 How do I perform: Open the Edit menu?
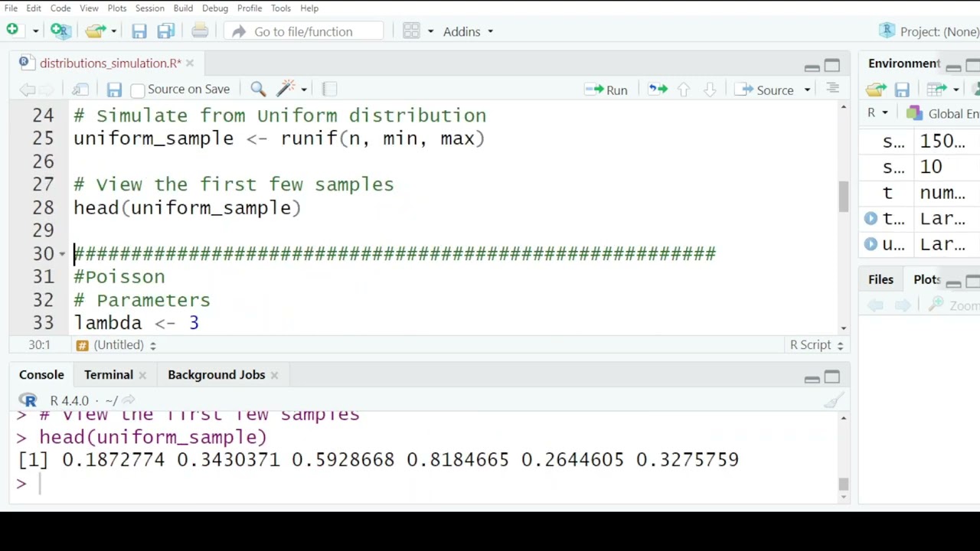tap(34, 8)
